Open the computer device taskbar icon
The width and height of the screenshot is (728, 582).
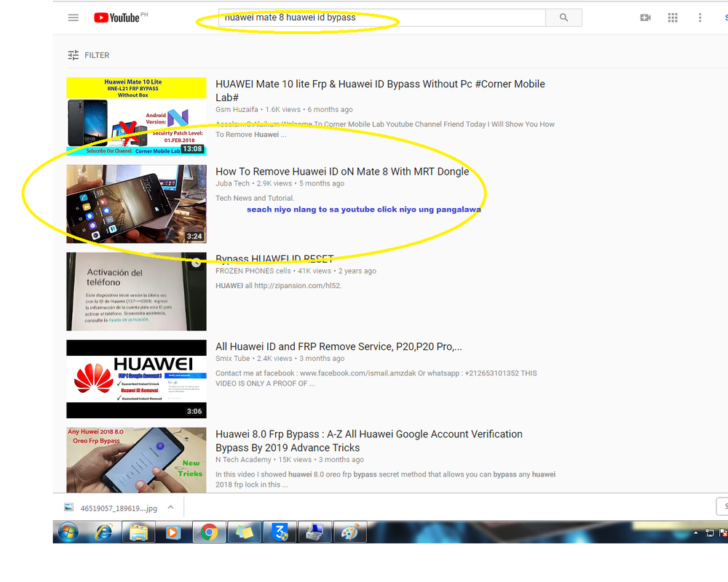click(x=315, y=532)
